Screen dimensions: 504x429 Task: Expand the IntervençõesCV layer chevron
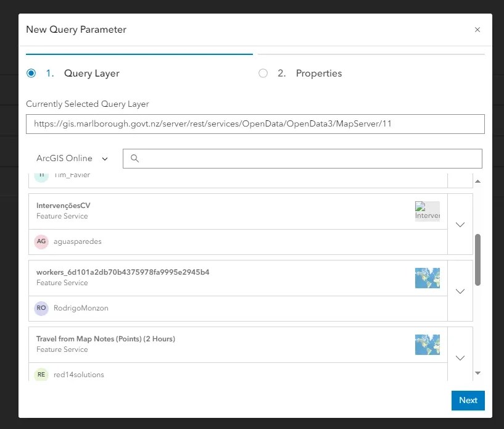(460, 225)
